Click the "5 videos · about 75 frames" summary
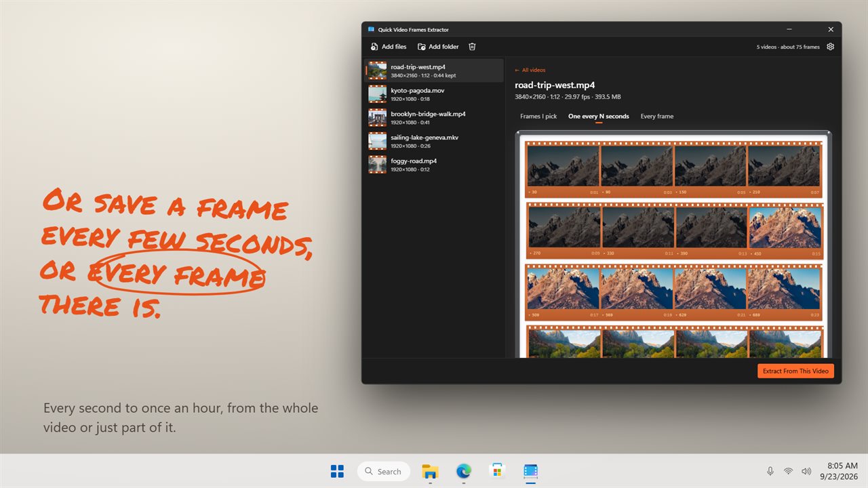868x488 pixels. pos(788,47)
